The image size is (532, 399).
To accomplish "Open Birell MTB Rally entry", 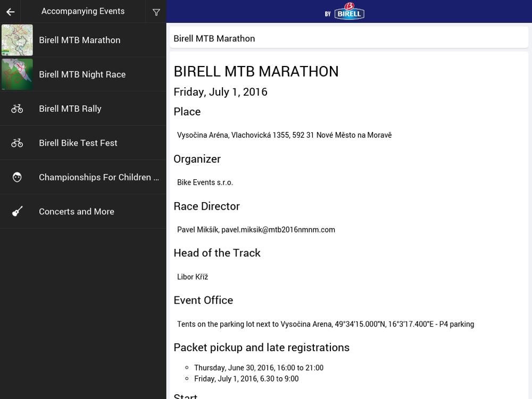I will (83, 109).
